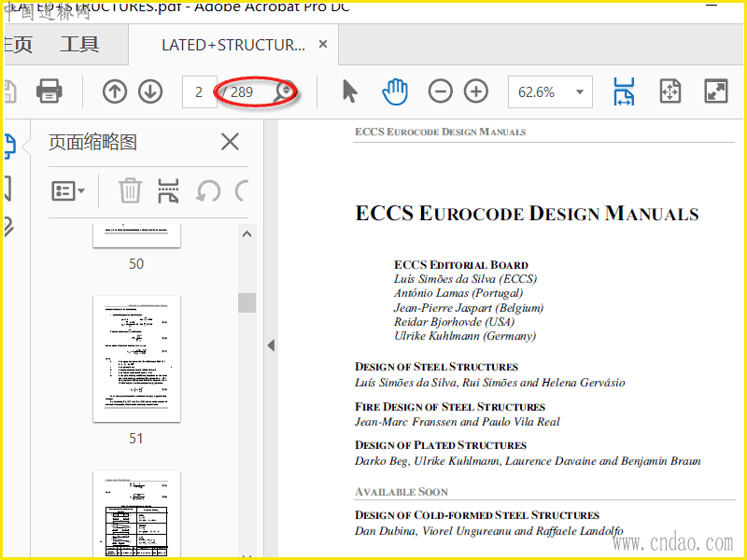The image size is (747, 560).
Task: Select page 51 thumbnail
Action: pyautogui.click(x=136, y=359)
